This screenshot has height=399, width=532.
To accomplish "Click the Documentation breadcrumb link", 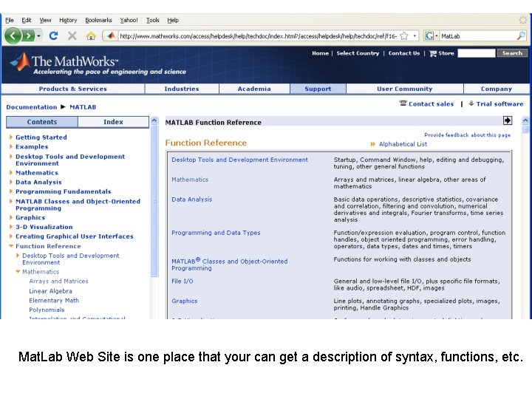I will tap(32, 107).
